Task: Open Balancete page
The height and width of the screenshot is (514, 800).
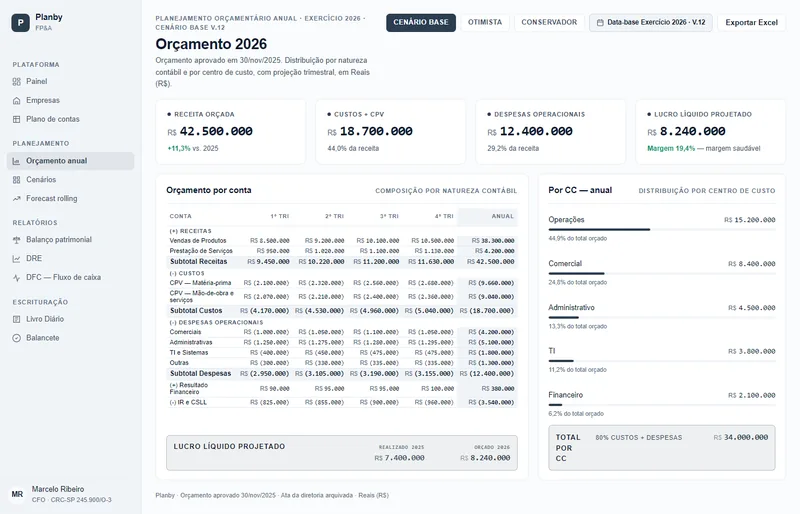Action: click(x=70, y=338)
